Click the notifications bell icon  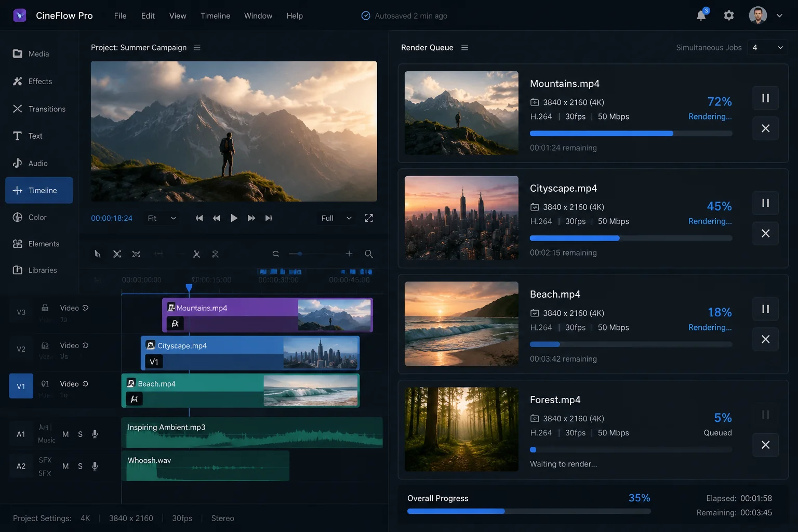click(701, 15)
